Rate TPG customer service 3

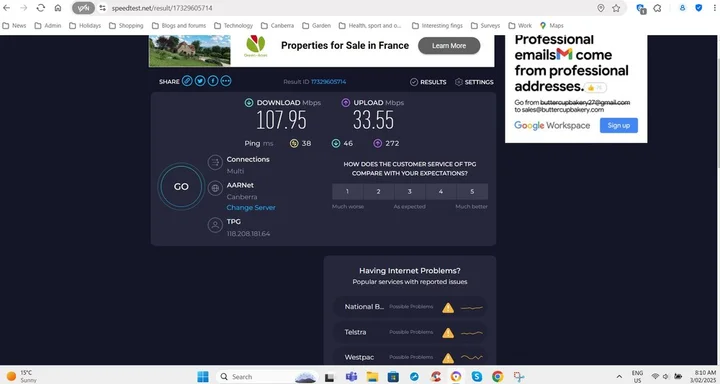pyautogui.click(x=410, y=192)
